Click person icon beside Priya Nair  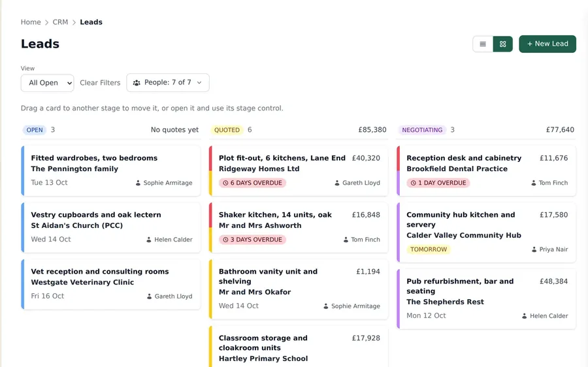pyautogui.click(x=534, y=249)
